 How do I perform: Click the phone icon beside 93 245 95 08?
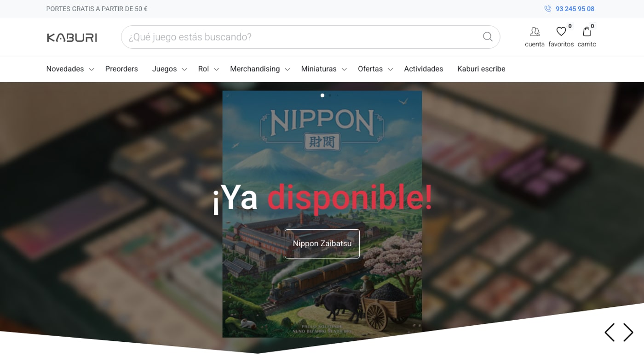547,9
